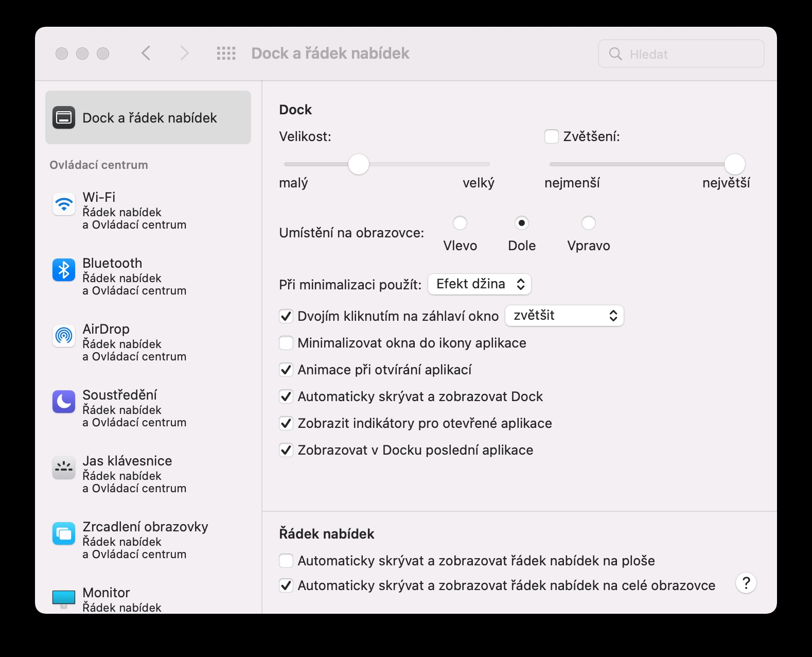
Task: Click the největší slider end label
Action: tap(726, 183)
